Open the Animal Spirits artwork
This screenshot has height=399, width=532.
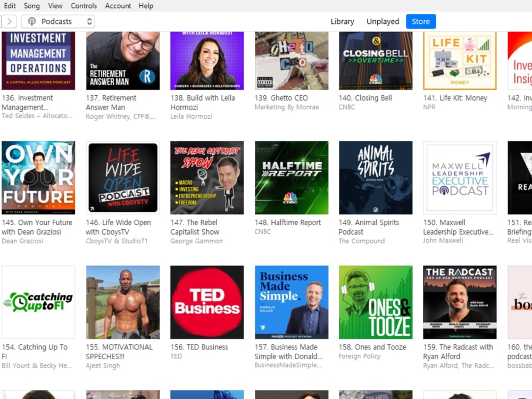[376, 178]
